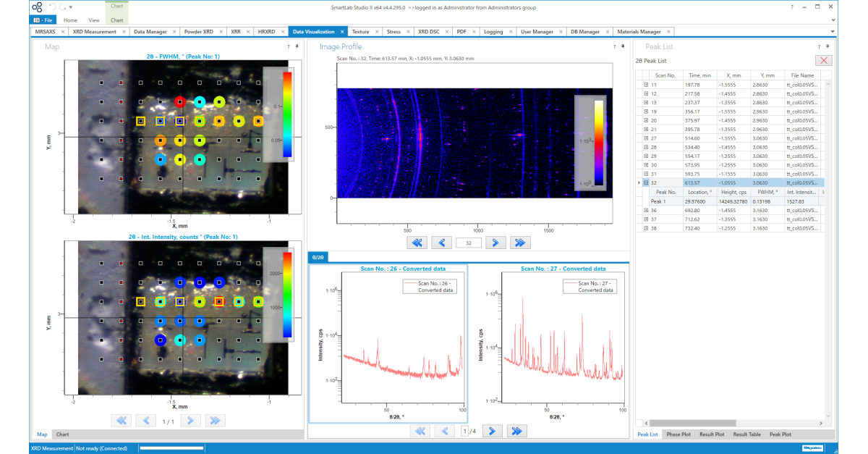Click the red X delete button in Peak List
This screenshot has width=868, height=454.
(823, 61)
